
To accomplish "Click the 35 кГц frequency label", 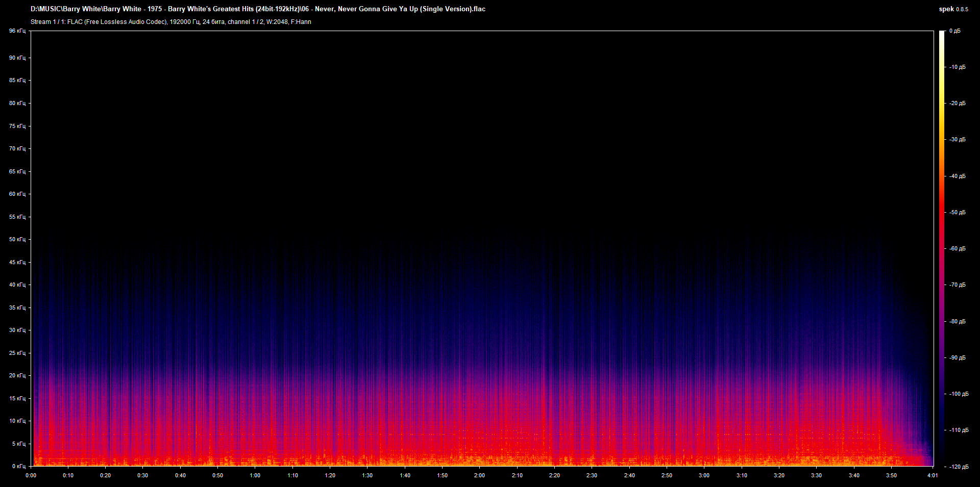I will point(17,307).
